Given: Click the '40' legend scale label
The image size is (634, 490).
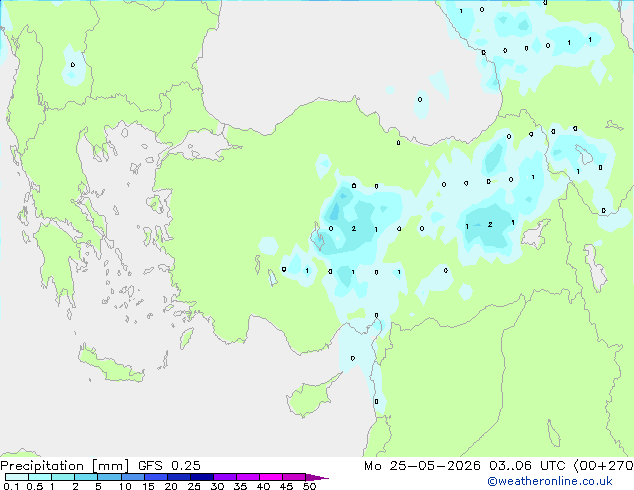Looking at the screenshot, I should click(263, 486).
